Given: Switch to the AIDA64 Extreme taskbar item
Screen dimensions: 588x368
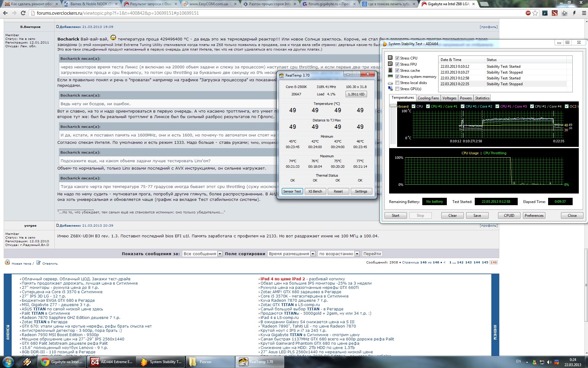Looking at the screenshot, I should click(112, 362).
